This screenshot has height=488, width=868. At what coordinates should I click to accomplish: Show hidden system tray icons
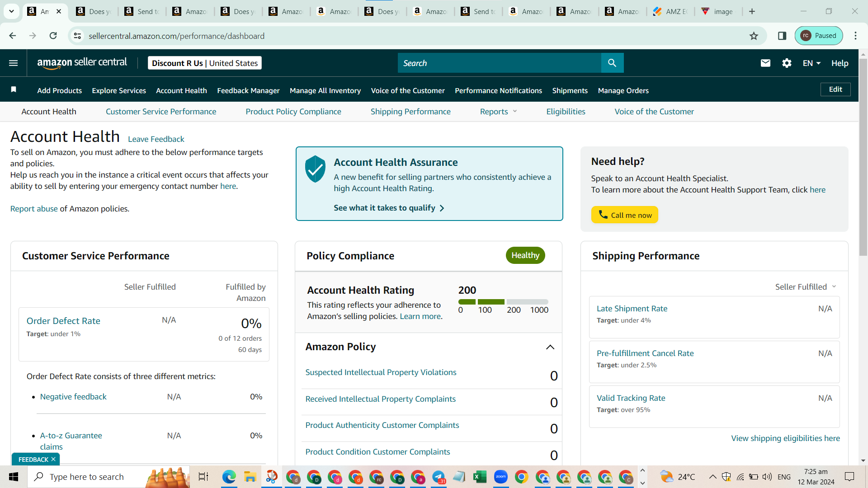[712, 477]
